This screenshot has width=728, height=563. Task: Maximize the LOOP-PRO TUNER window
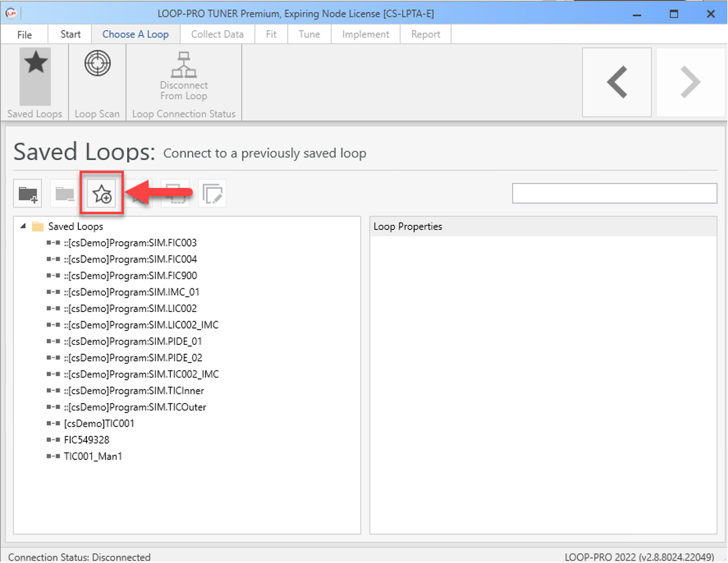[674, 14]
